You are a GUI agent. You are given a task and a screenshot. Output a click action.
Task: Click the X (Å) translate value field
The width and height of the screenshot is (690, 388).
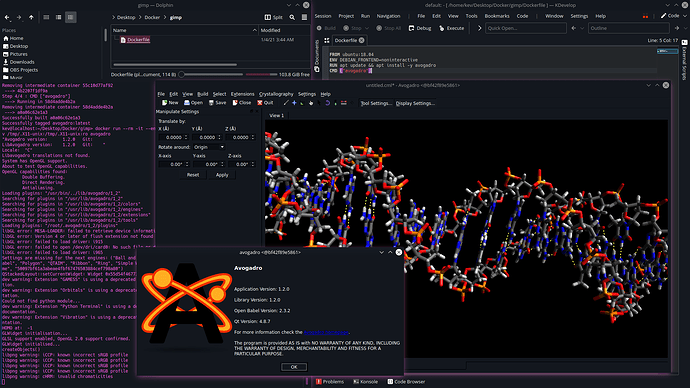(173, 137)
